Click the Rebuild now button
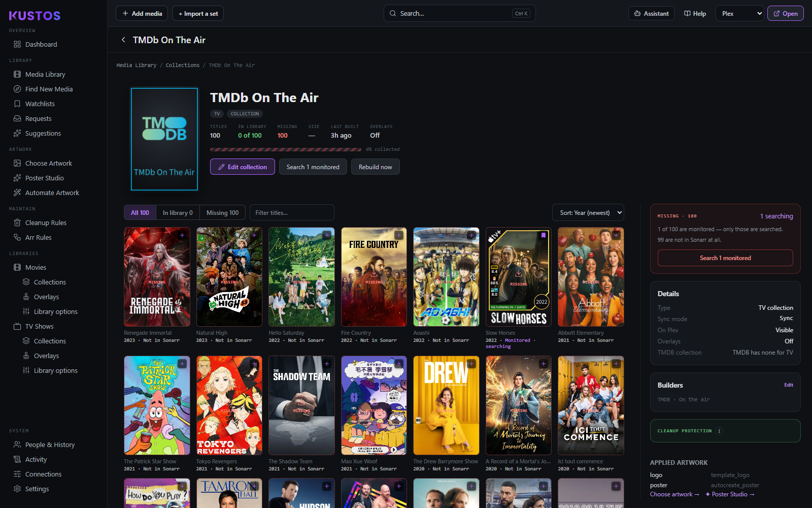This screenshot has width=812, height=508. point(376,167)
